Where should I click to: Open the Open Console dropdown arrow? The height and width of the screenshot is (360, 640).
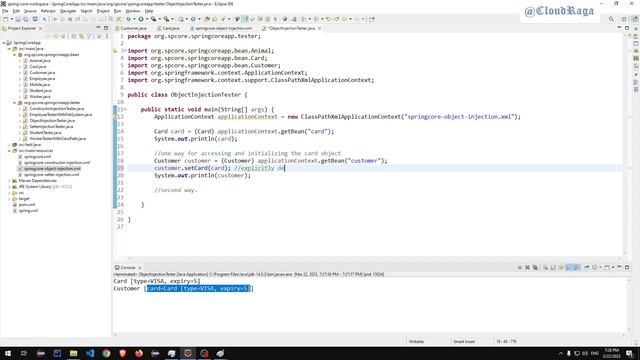point(613,267)
